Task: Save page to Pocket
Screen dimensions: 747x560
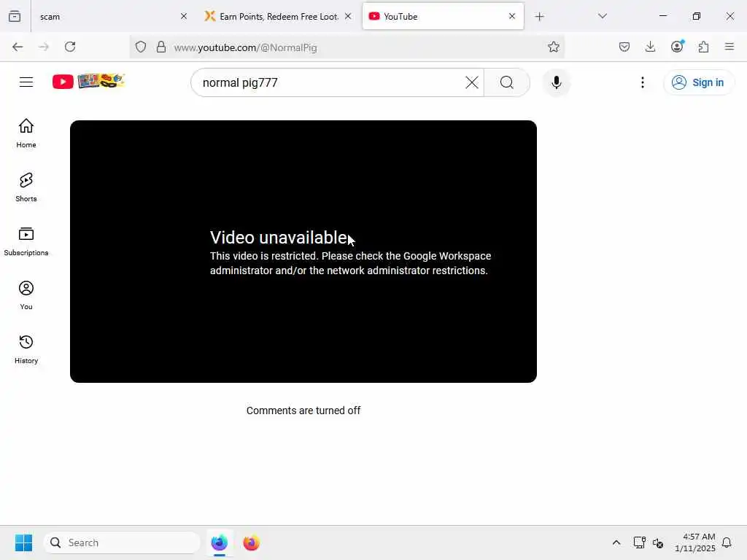Action: pos(624,47)
